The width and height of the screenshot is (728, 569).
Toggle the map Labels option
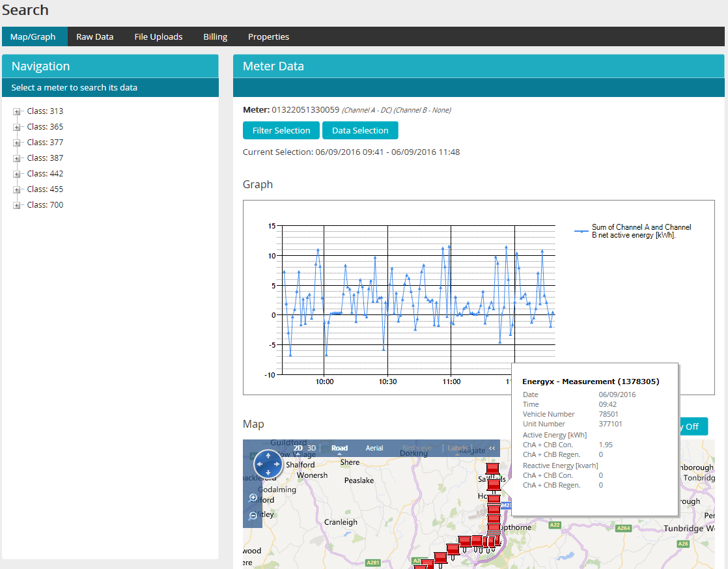click(458, 448)
